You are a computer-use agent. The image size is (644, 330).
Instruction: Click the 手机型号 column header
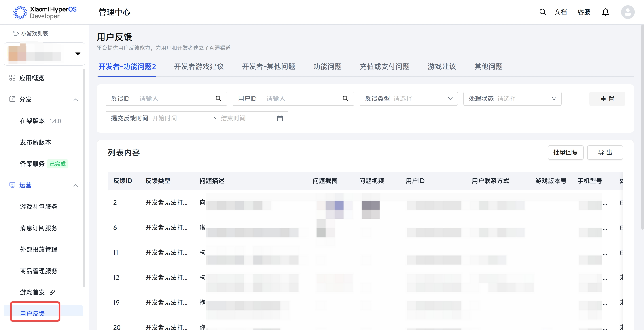(590, 181)
